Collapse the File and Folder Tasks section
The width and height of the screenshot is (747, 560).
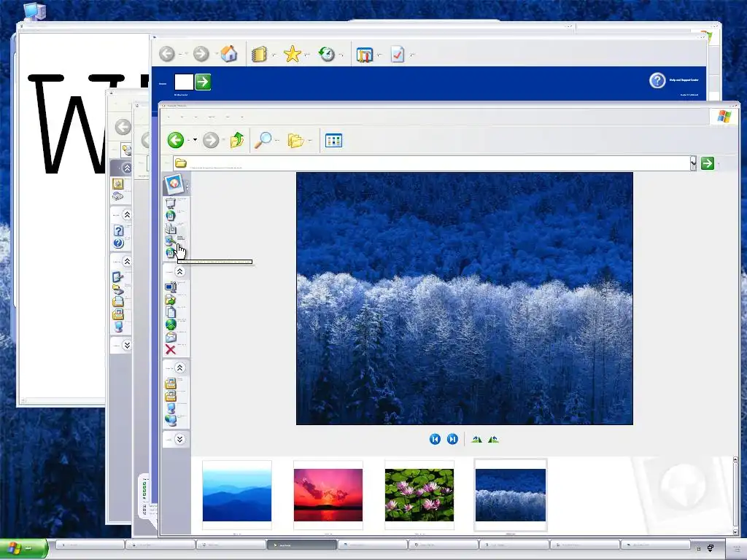pyautogui.click(x=179, y=271)
